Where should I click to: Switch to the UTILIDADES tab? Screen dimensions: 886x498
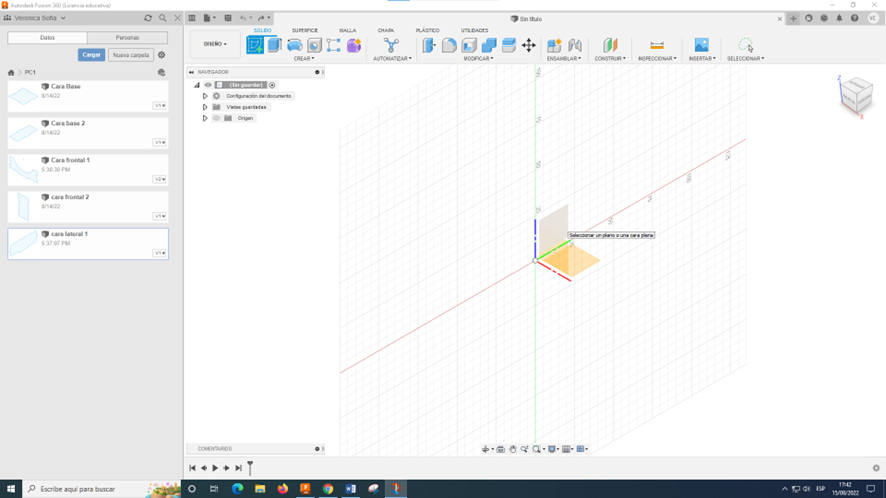(474, 31)
